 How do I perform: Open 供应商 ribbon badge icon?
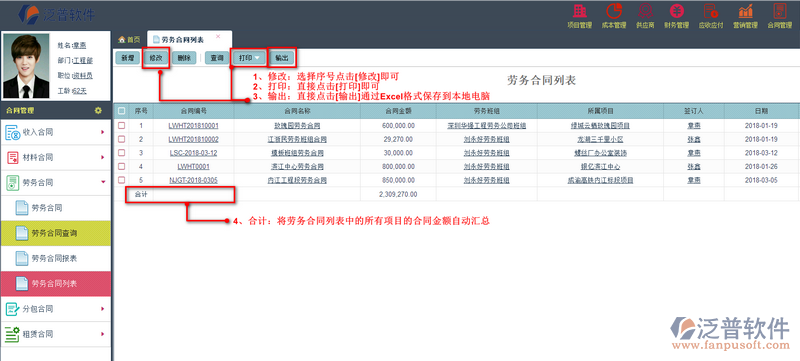point(644,11)
